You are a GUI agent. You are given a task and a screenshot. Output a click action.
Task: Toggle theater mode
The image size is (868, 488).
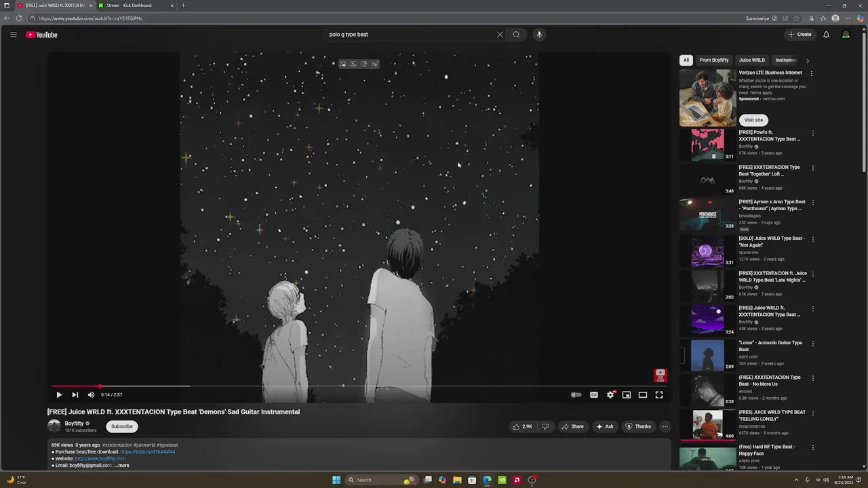[x=643, y=394]
